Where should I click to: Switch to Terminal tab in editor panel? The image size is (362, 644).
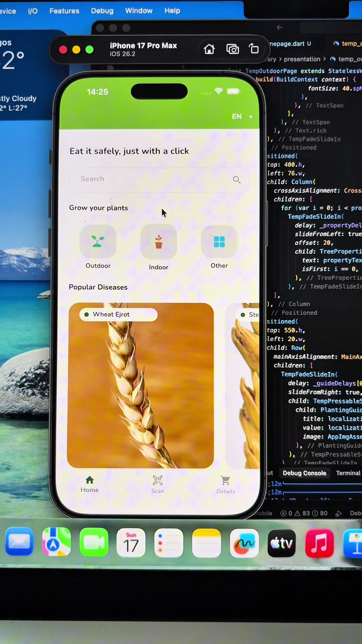[x=348, y=473]
